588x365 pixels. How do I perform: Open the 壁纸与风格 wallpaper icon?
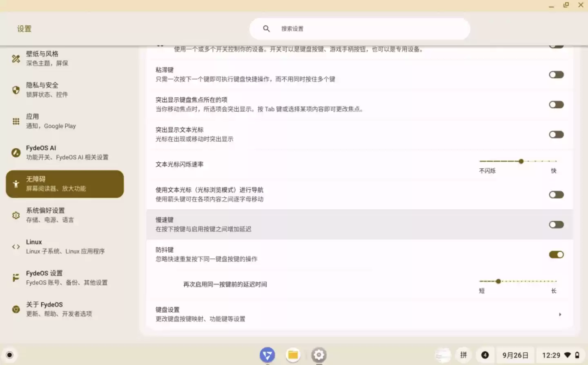[x=16, y=58]
